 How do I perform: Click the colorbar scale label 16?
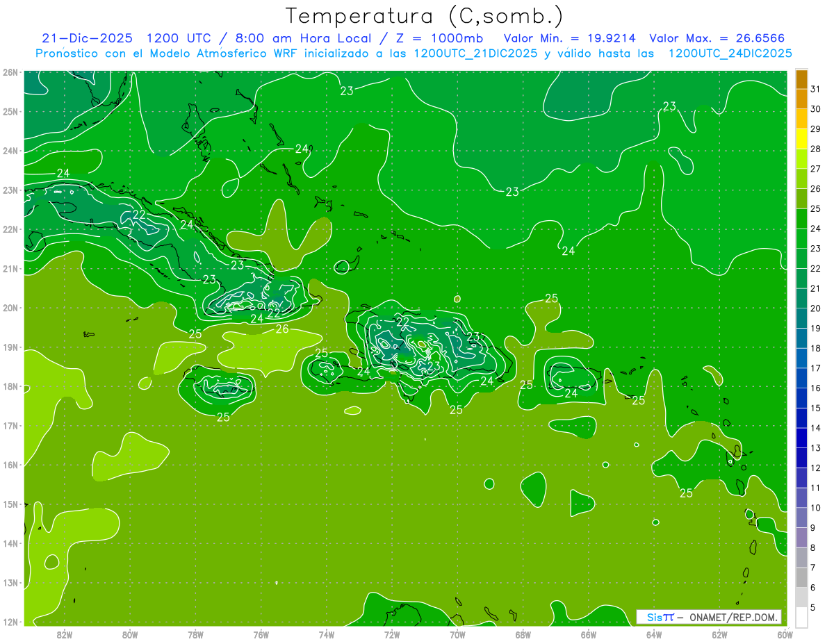pos(816,388)
